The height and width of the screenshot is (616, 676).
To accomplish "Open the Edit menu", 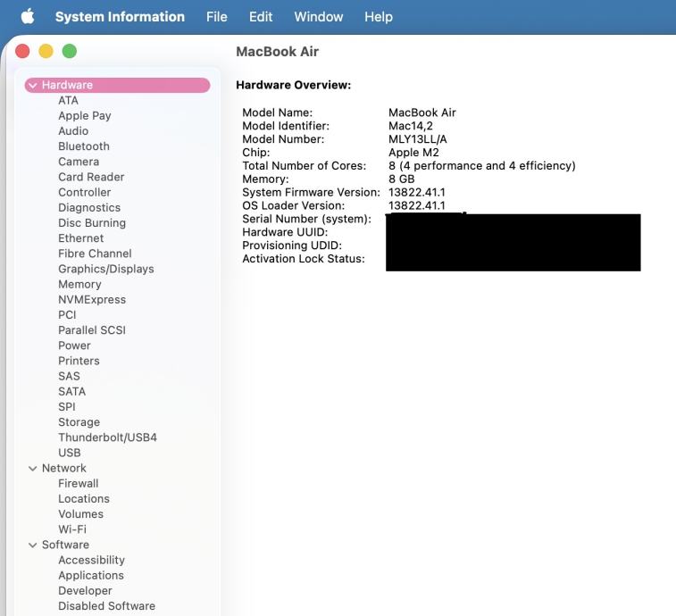I will pos(261,17).
